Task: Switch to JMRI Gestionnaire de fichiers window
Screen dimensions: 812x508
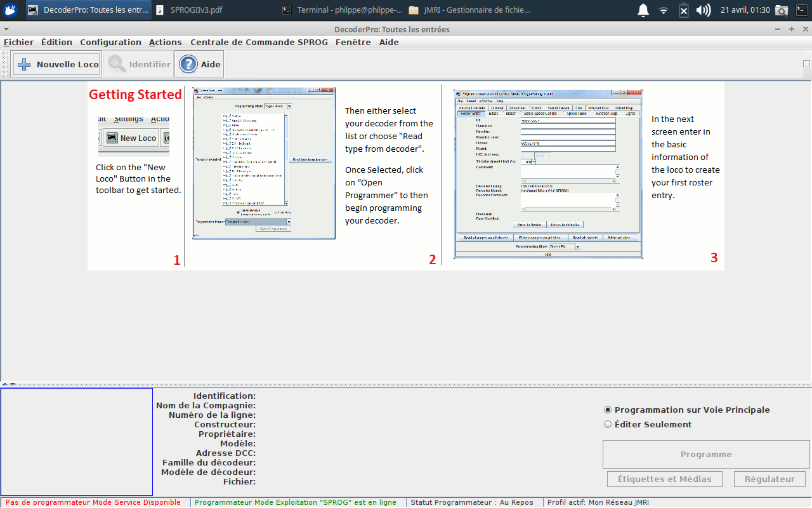Action: click(x=469, y=10)
